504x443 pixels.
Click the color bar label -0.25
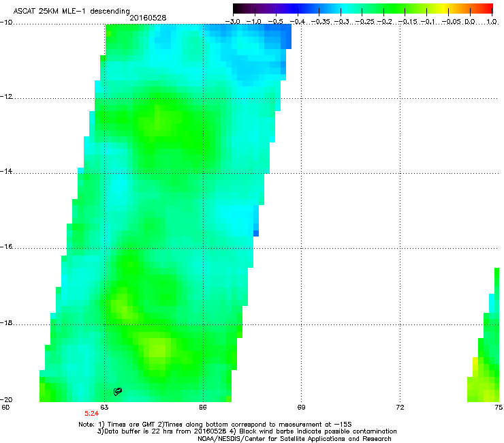pyautogui.click(x=364, y=22)
